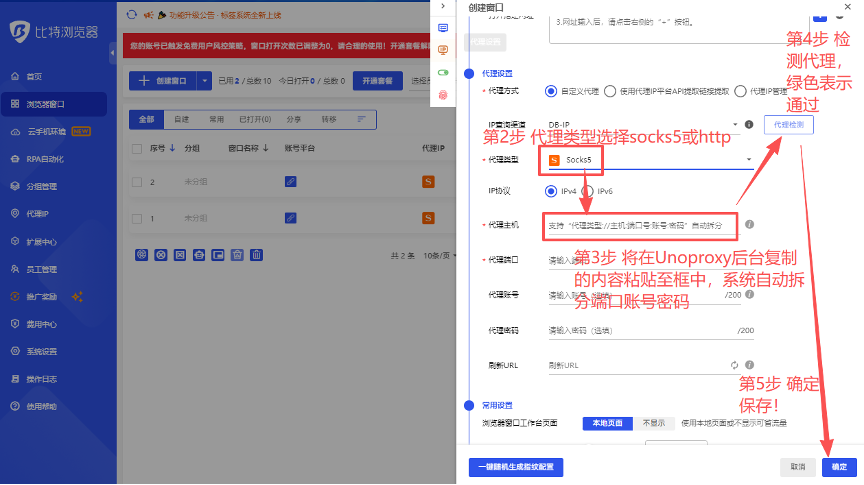Click the trash delete icon in bottom toolbar
Image resolution: width=864 pixels, height=485 pixels.
257,255
